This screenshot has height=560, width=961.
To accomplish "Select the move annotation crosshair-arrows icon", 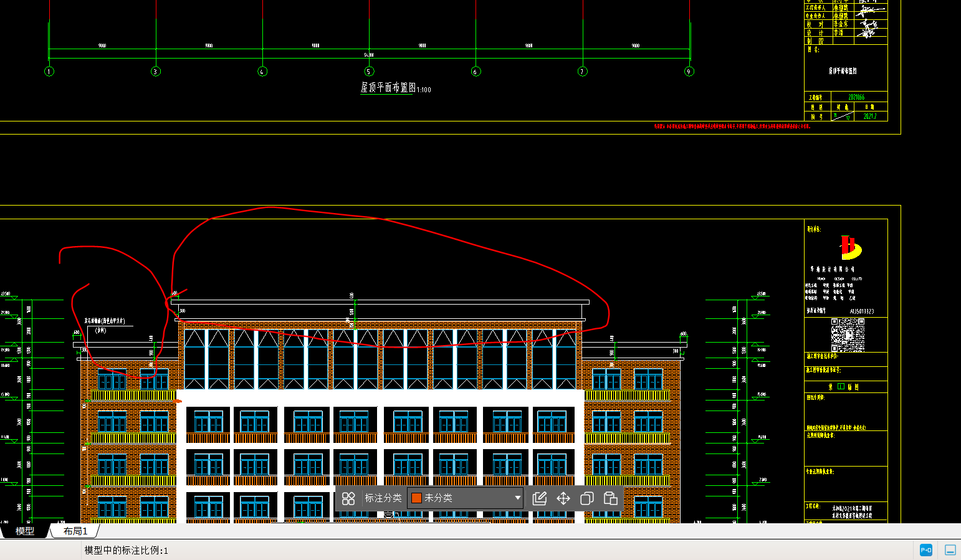I will click(x=563, y=498).
